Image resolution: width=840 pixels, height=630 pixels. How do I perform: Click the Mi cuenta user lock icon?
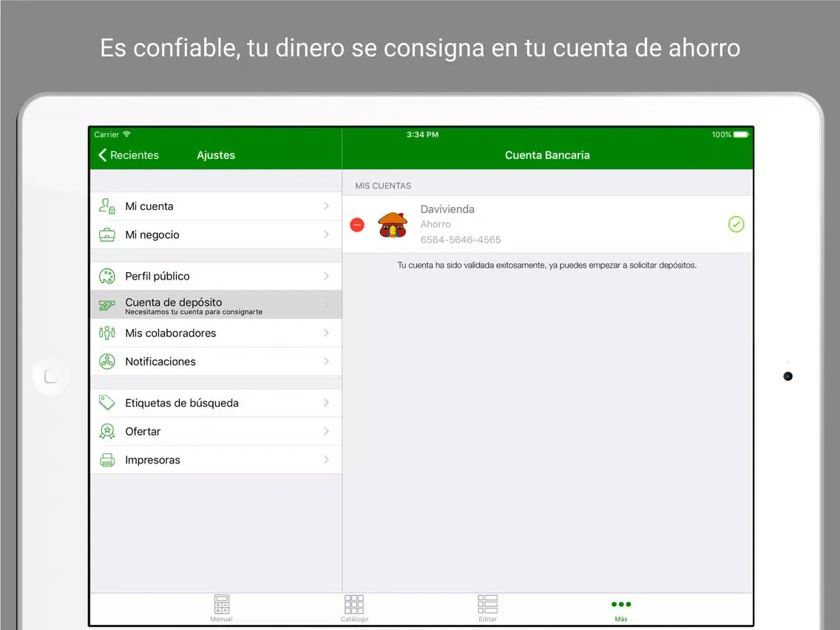pyautogui.click(x=107, y=206)
